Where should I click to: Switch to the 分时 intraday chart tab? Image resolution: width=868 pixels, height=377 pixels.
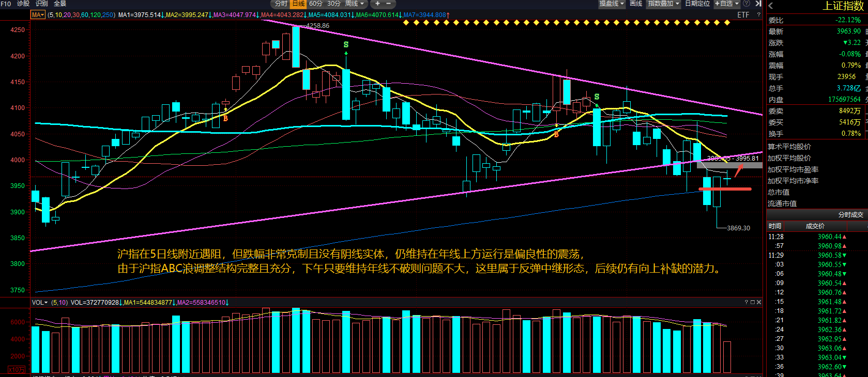281,4
